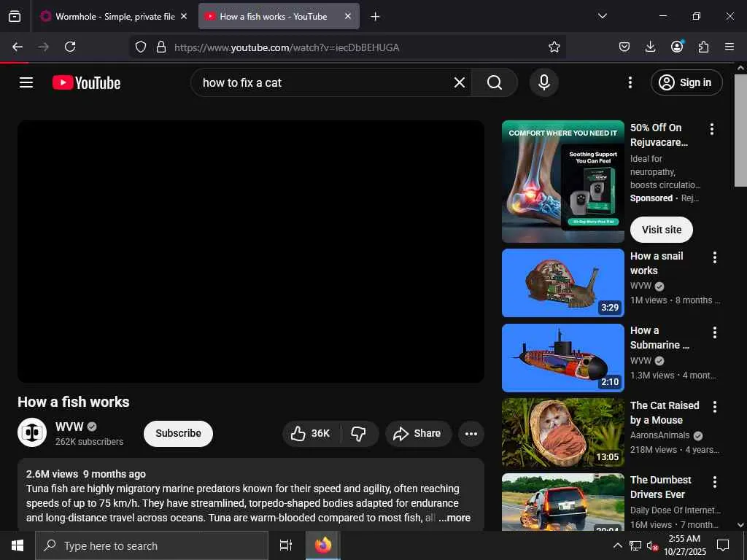
Task: Open the tracking protection shield icon
Action: click(x=141, y=47)
